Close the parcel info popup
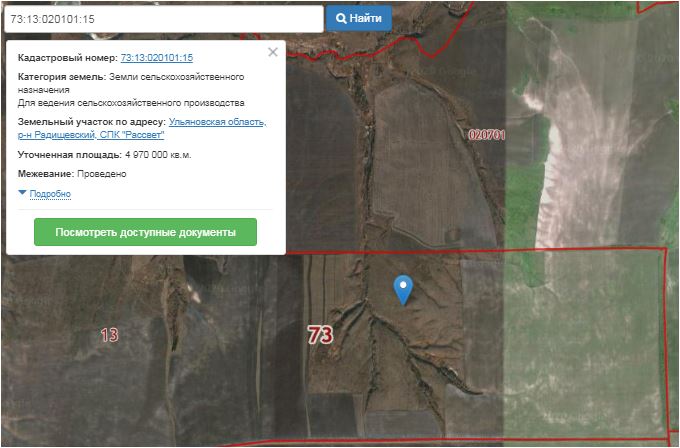Screen dimensions: 680x448 [x=273, y=52]
